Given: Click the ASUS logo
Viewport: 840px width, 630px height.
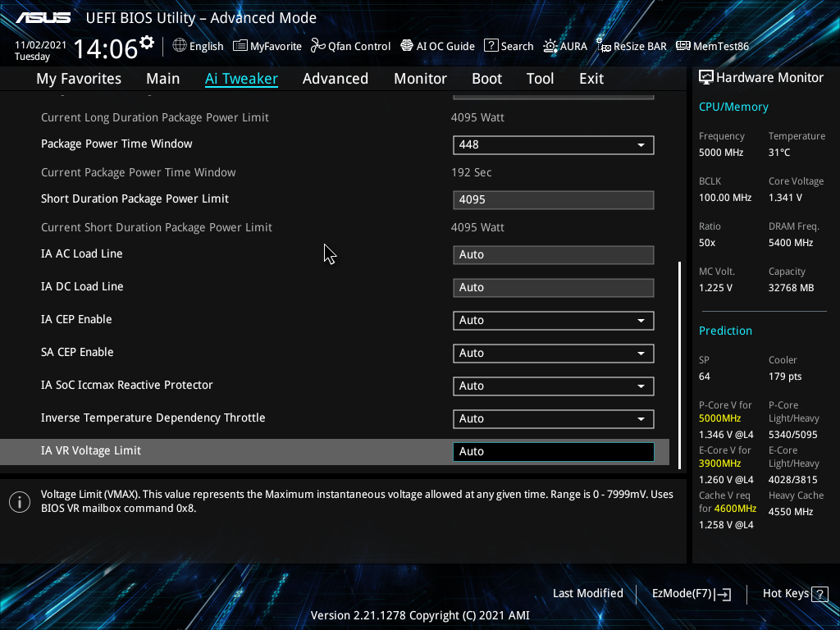Looking at the screenshot, I should [43, 18].
